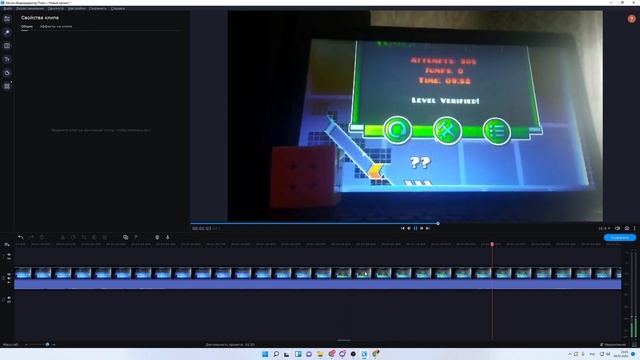This screenshot has width=640, height=360.
Task: Click the Add track icon above track headers
Action: (7, 244)
